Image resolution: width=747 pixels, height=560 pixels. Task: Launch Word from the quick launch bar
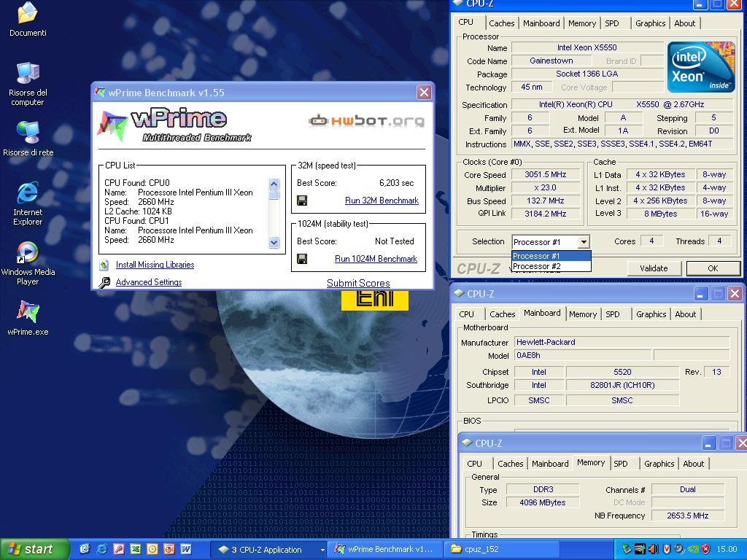(186, 549)
